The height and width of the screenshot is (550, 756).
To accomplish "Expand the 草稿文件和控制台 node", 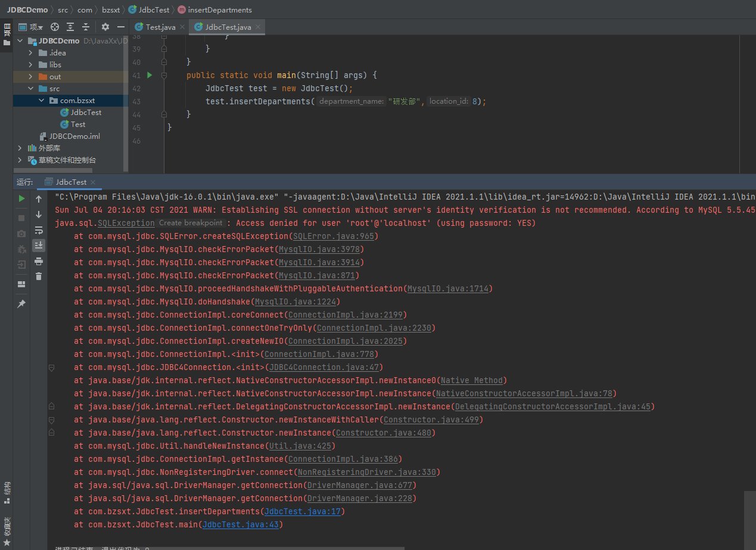I will point(20,160).
